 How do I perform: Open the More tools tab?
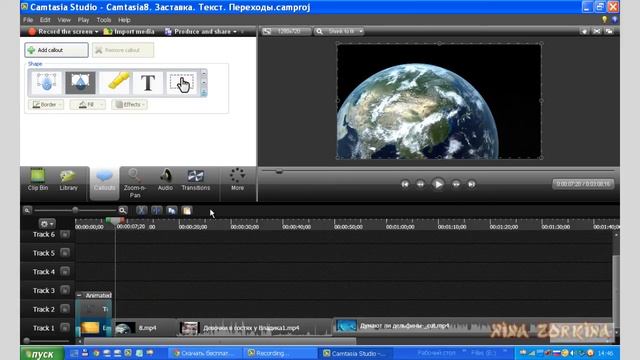237,180
